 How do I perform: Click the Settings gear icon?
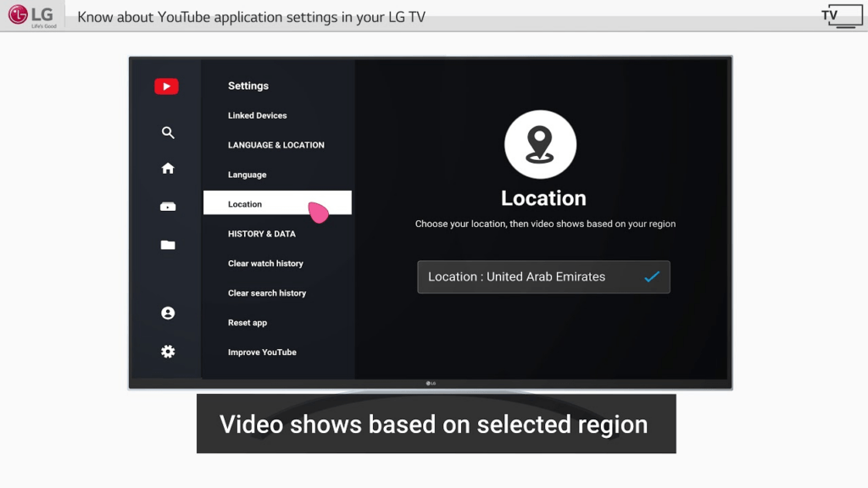[x=168, y=352]
